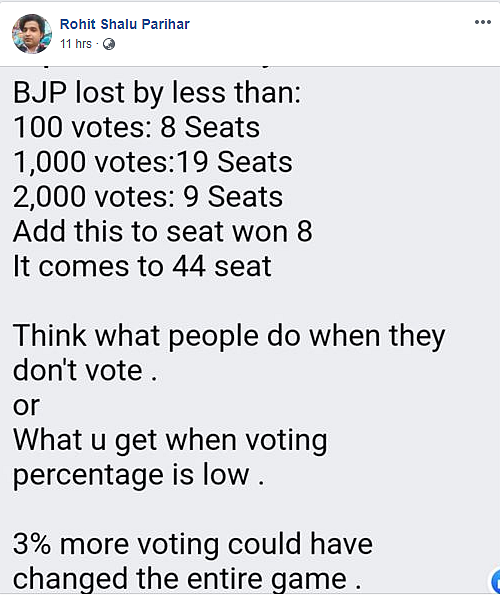Screen dimensions: 500x595
Task: Click the '3% more voting could have' line
Action: [193, 544]
